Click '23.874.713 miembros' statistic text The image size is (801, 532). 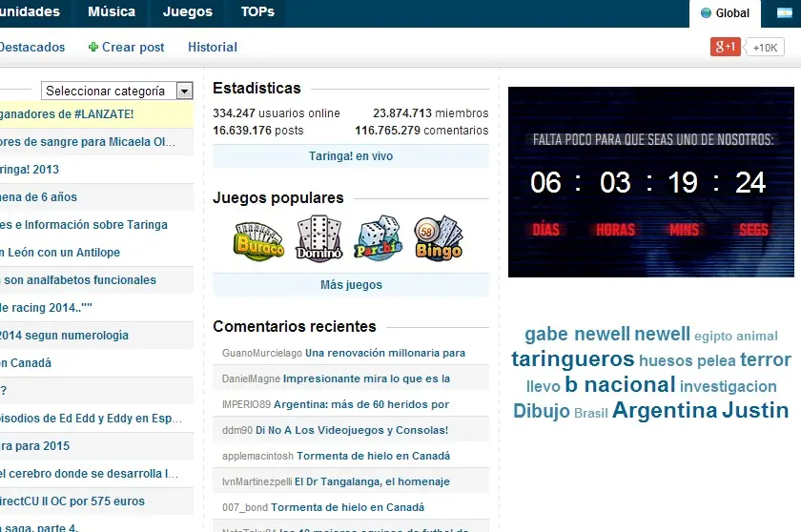click(431, 113)
